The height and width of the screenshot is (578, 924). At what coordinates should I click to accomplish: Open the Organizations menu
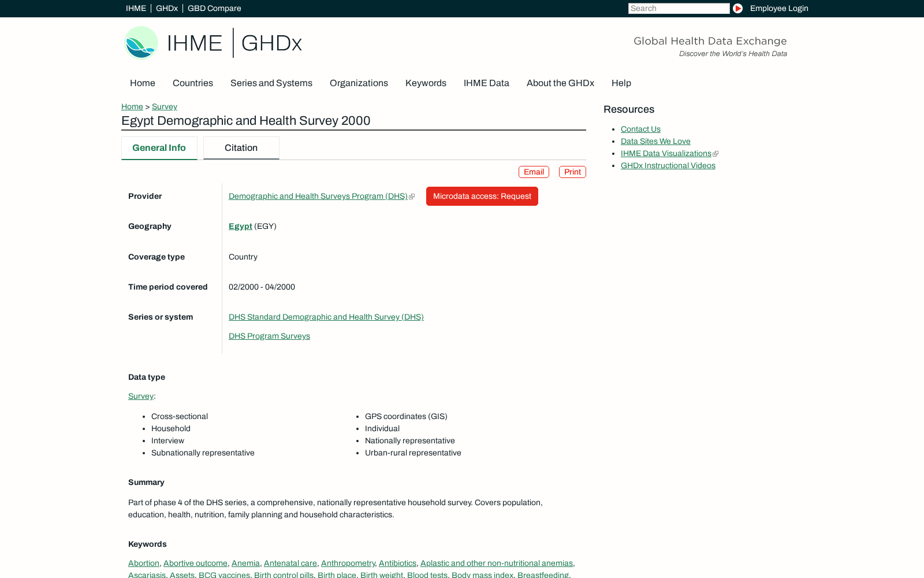point(359,83)
